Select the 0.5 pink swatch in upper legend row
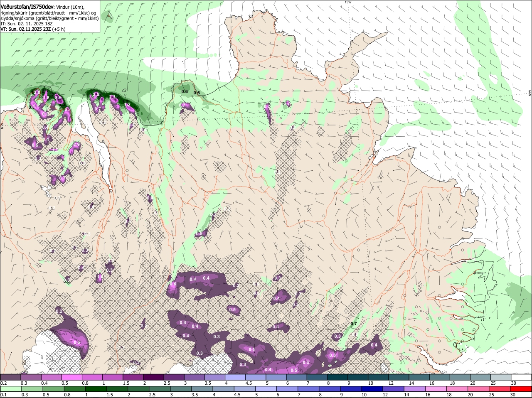Image resolution: width=532 pixels, height=398 pixels. 72,377
